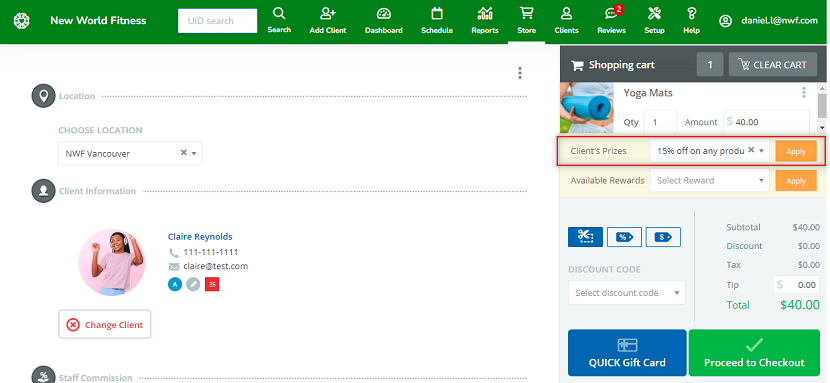Open the page three-dot options menu

coord(520,73)
